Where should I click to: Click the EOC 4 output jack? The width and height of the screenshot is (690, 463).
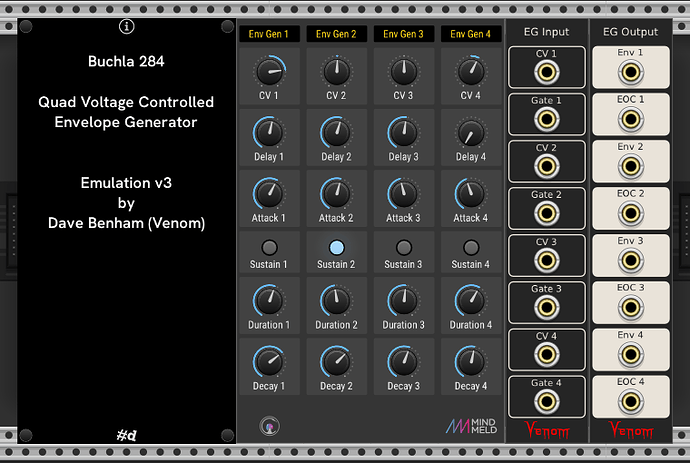point(631,401)
